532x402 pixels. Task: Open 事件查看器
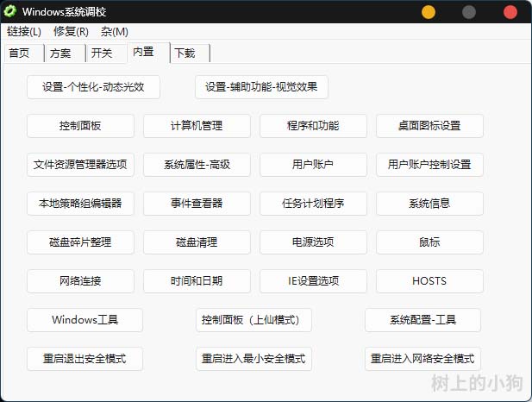pos(197,204)
